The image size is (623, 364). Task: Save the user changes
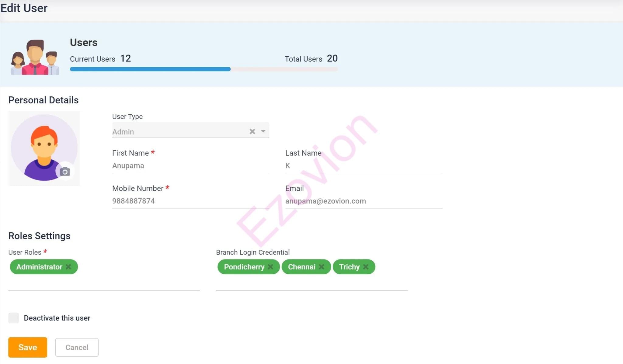click(x=28, y=347)
